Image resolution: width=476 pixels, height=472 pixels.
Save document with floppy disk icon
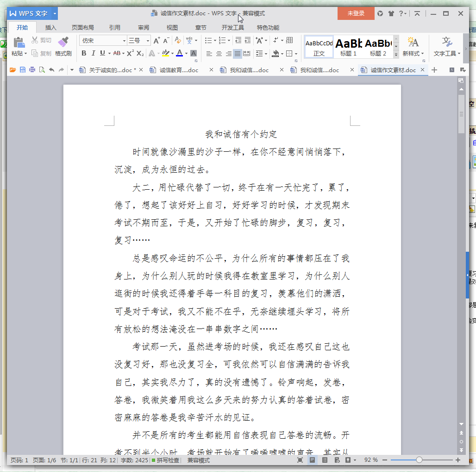coord(23,70)
